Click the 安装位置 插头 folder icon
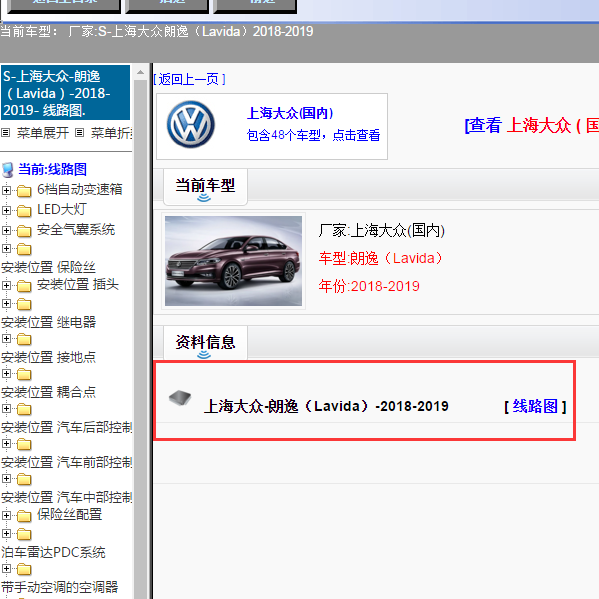 point(24,286)
